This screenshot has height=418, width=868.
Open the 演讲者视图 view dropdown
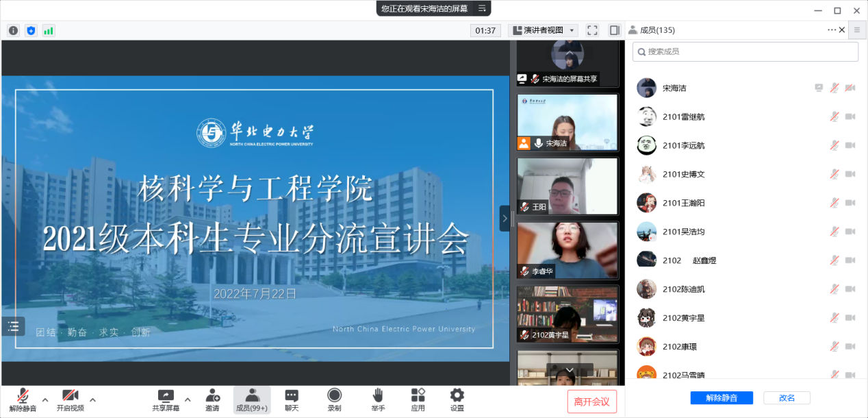pos(543,30)
